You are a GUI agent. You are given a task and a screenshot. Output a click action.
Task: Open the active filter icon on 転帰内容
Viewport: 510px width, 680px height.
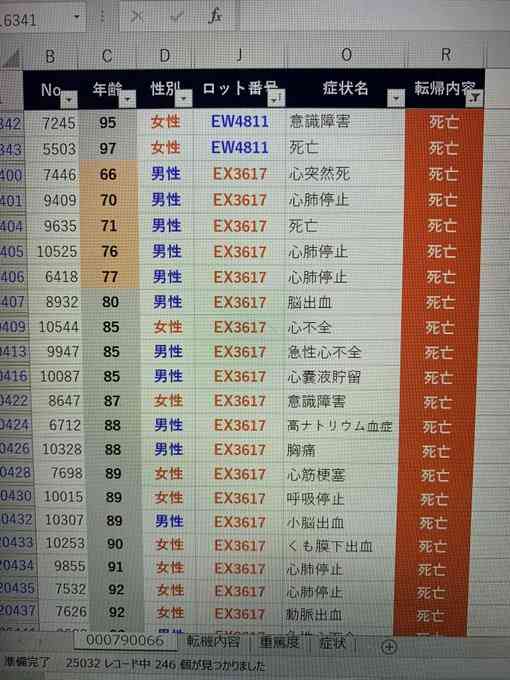pyautogui.click(x=474, y=98)
